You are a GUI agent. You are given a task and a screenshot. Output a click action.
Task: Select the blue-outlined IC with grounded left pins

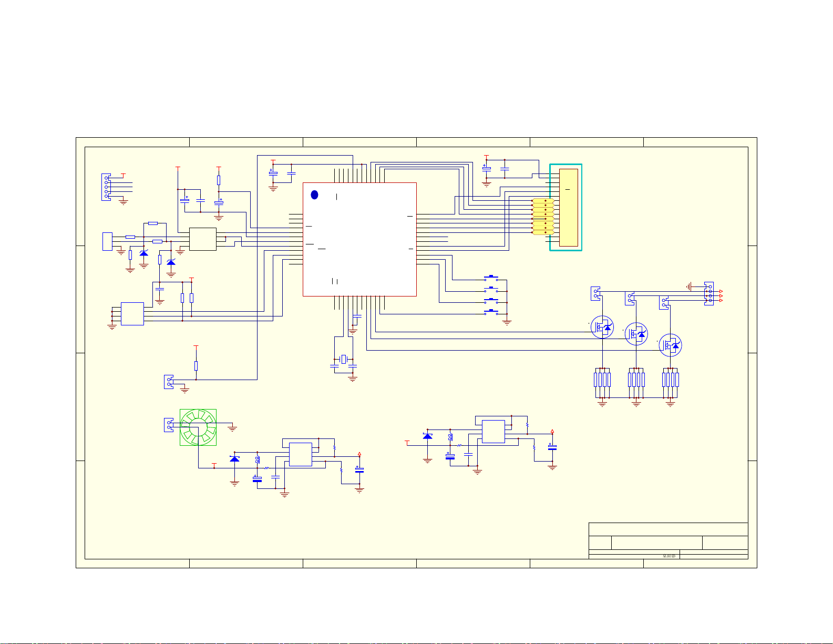point(132,314)
